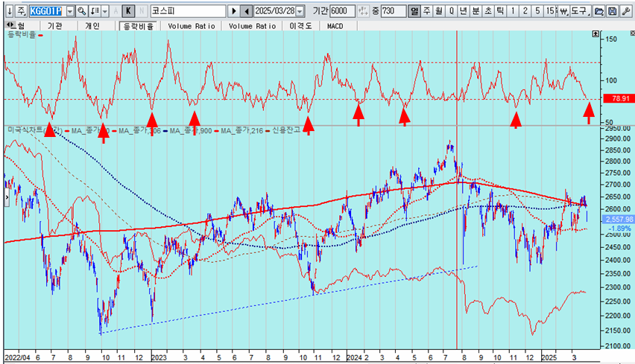
Task: Click the red MA_종가,216 legend color marker
Action: [x=219, y=130]
